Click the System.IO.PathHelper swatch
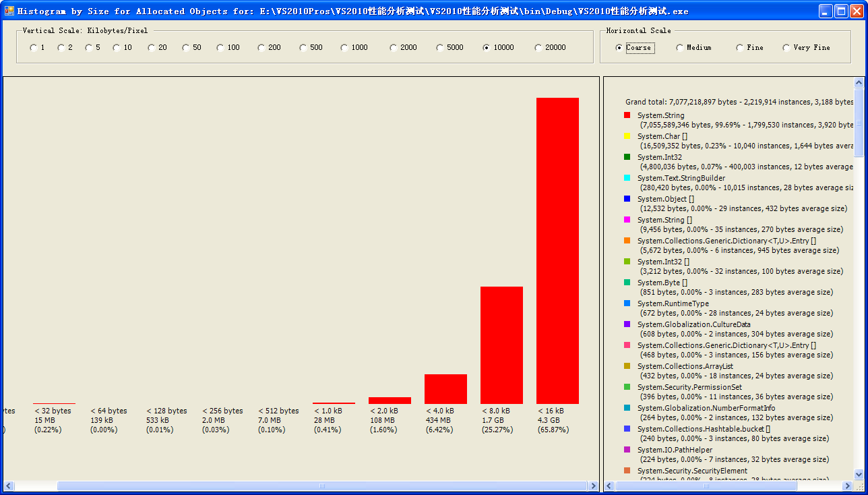This screenshot has height=495, width=868. 627,450
